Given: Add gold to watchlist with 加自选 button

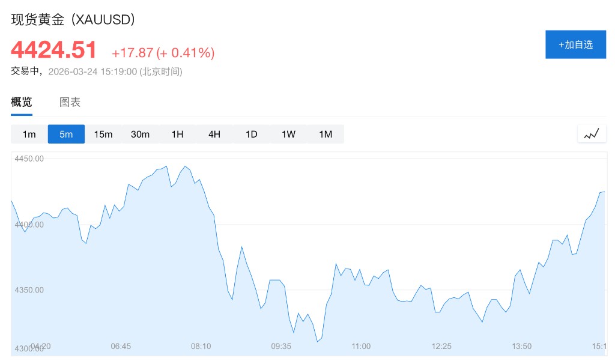Looking at the screenshot, I should pos(575,44).
